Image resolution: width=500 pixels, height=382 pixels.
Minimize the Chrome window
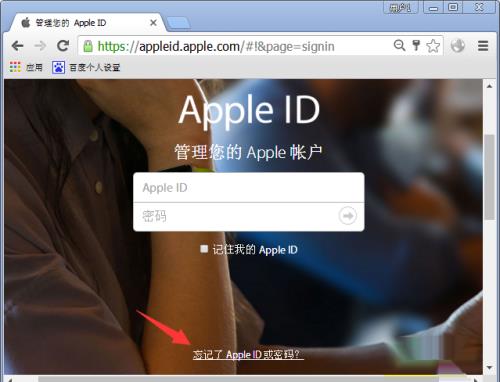433,7
